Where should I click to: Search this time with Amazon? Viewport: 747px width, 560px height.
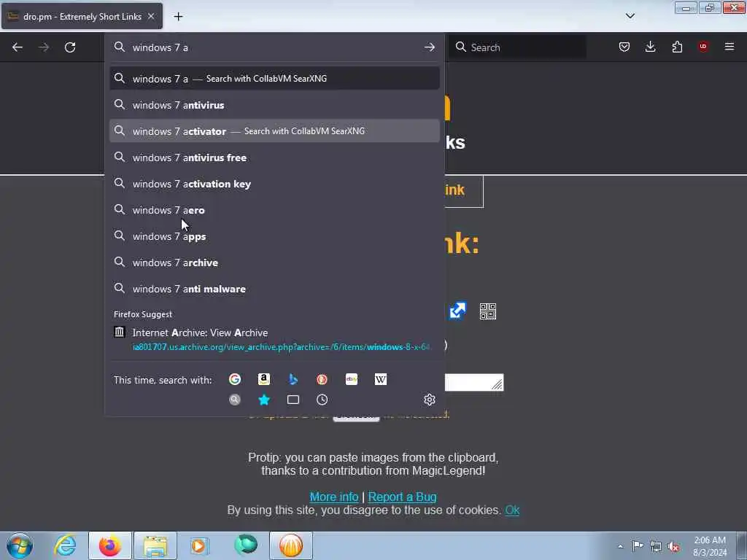pyautogui.click(x=264, y=379)
